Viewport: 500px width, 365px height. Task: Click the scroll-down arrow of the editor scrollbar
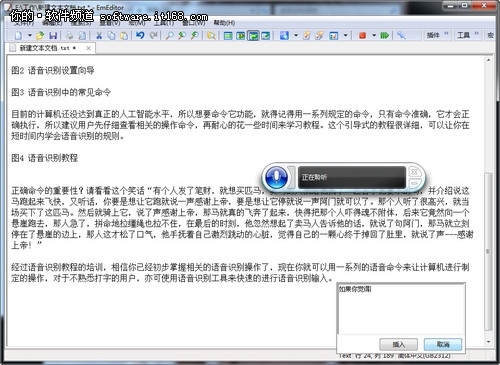tap(488, 342)
